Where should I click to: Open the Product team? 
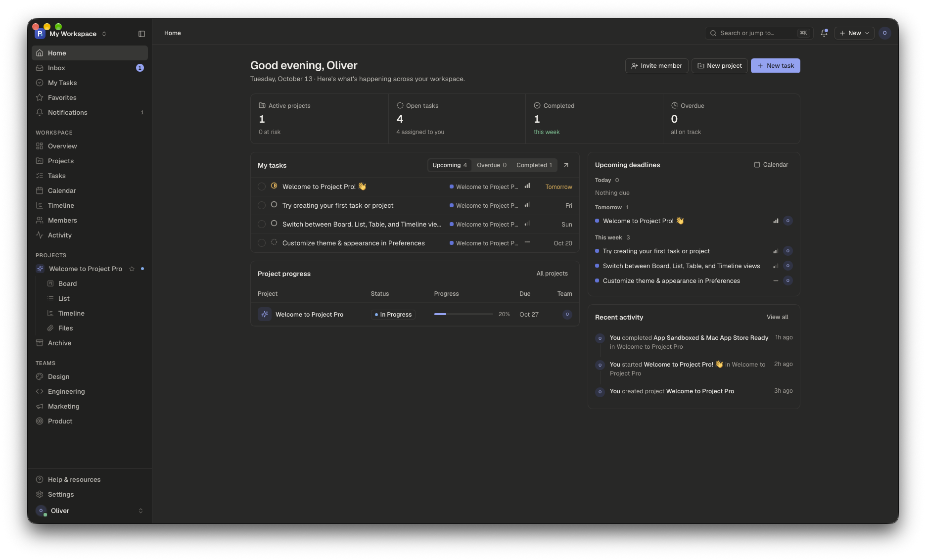tap(90, 421)
